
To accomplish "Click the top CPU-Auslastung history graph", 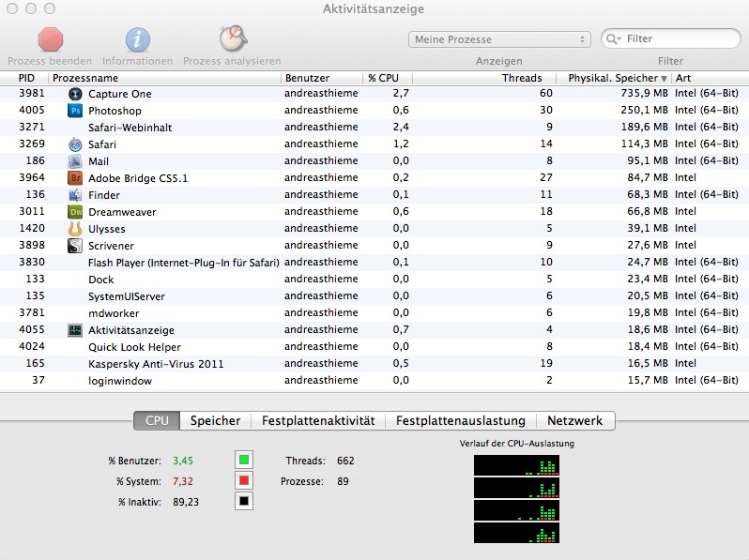I will (516, 465).
